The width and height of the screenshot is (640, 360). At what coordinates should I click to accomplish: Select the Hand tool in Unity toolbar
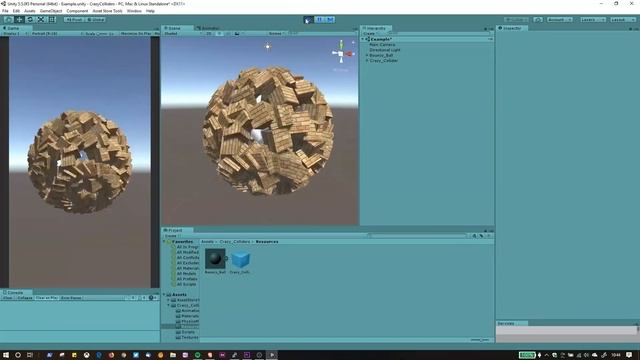(8, 20)
